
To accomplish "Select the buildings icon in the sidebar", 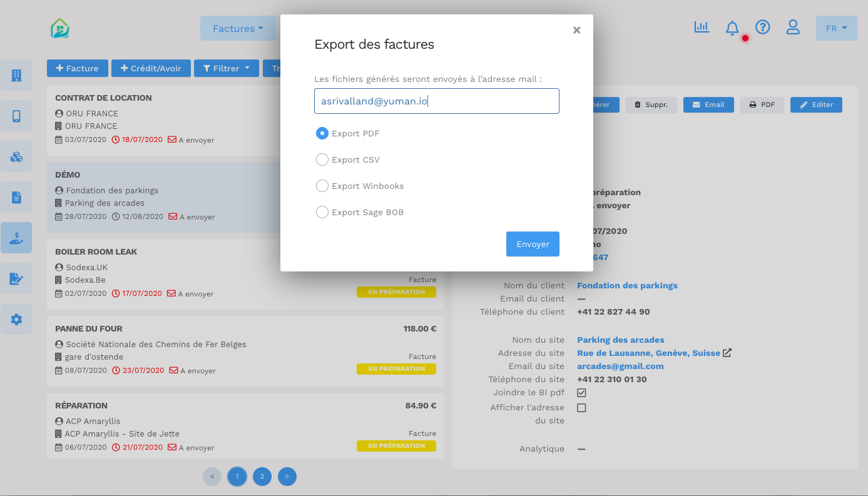I will pyautogui.click(x=16, y=75).
